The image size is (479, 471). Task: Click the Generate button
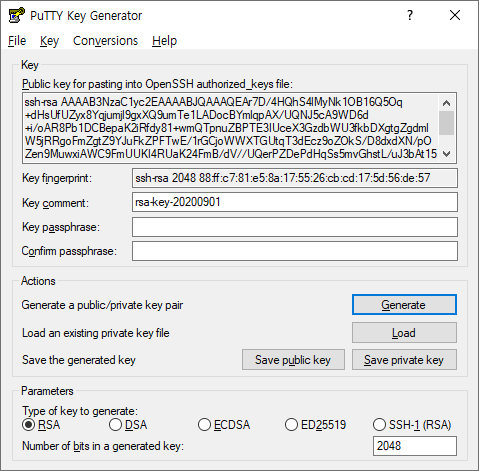pyautogui.click(x=404, y=305)
